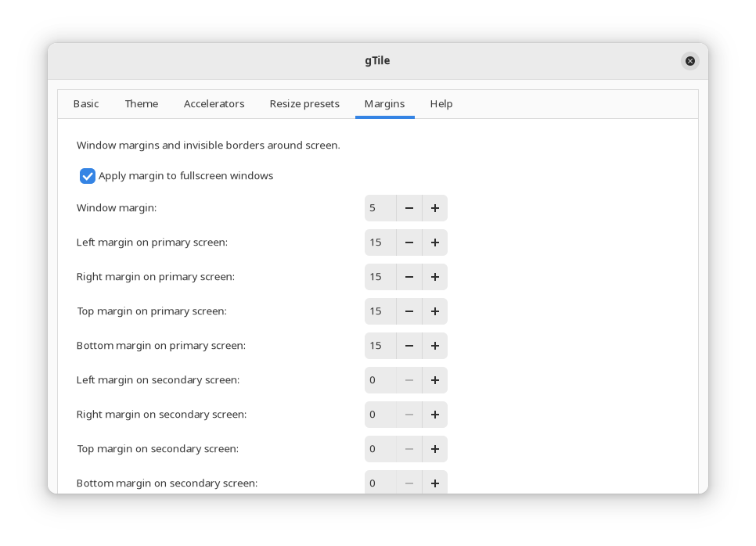Increase Top margin on secondary screen
This screenshot has width=756, height=546.
pyautogui.click(x=434, y=449)
